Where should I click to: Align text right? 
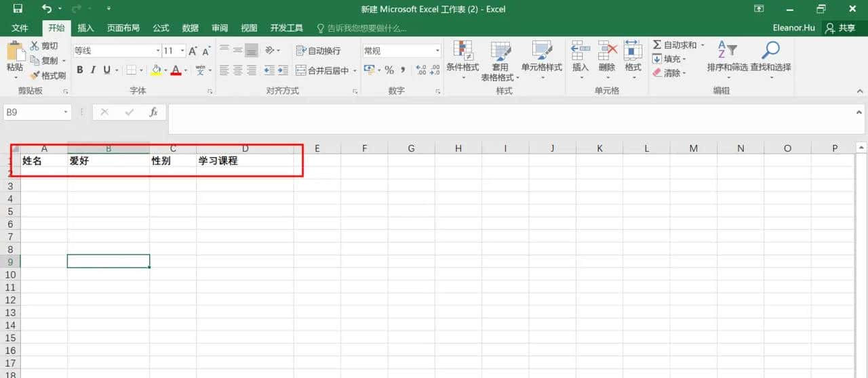coord(252,70)
